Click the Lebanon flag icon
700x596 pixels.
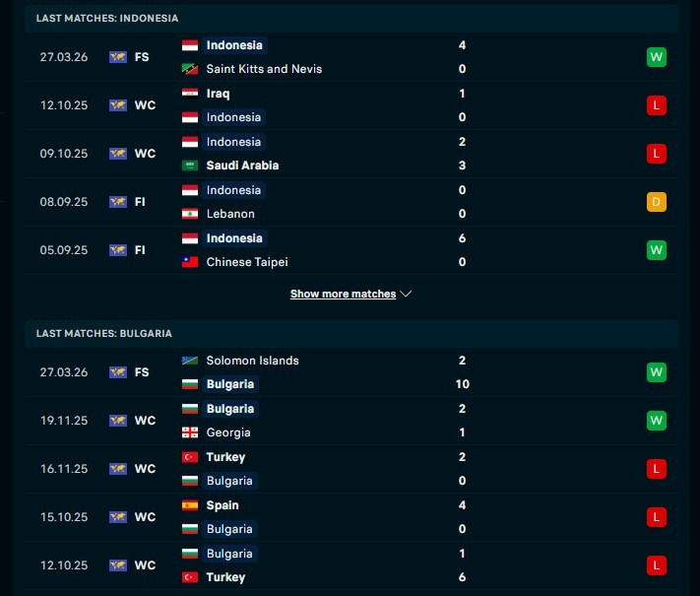click(x=190, y=214)
